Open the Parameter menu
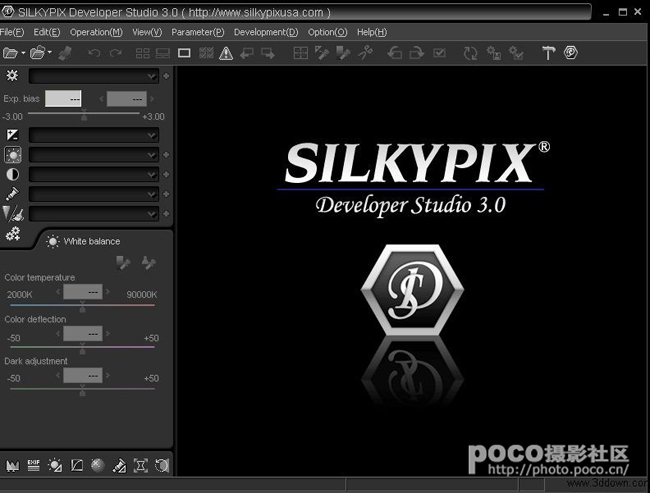650x493 pixels. pyautogui.click(x=197, y=32)
